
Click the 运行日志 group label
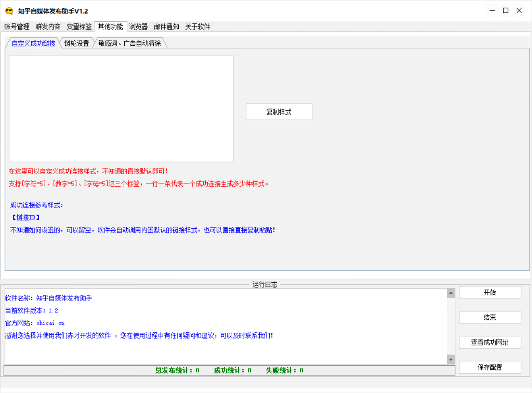tap(265, 285)
